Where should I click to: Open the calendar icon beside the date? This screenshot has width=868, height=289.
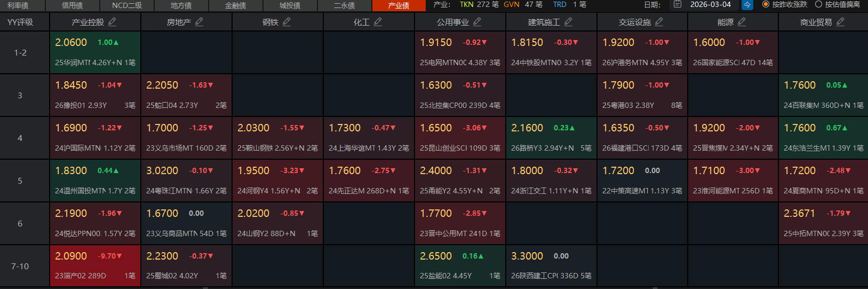678,4
